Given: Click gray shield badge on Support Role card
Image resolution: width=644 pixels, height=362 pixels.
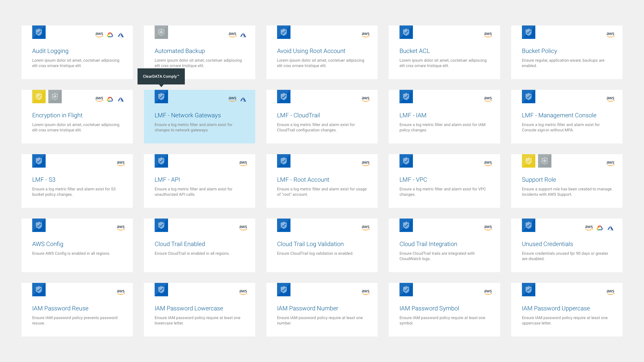Looking at the screenshot, I should coord(545,161).
